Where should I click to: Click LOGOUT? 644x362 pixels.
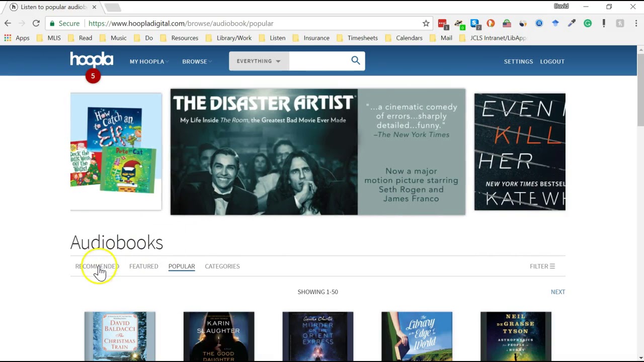click(x=552, y=61)
